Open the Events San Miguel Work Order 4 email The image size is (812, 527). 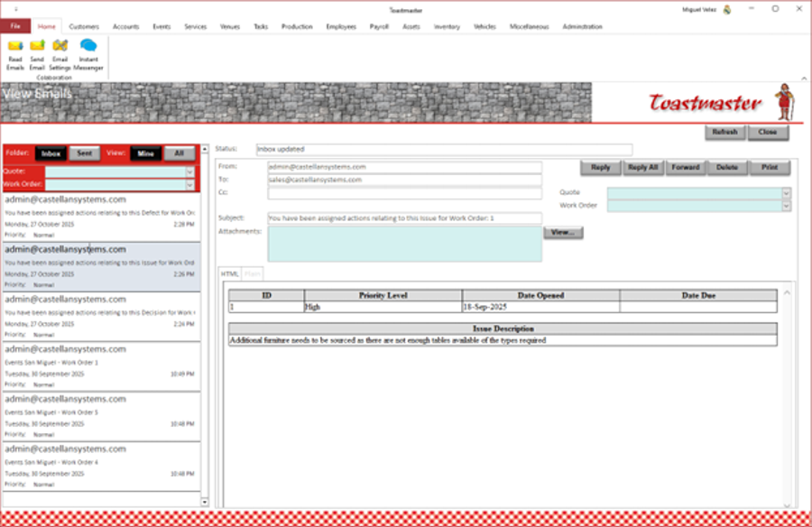(x=101, y=467)
